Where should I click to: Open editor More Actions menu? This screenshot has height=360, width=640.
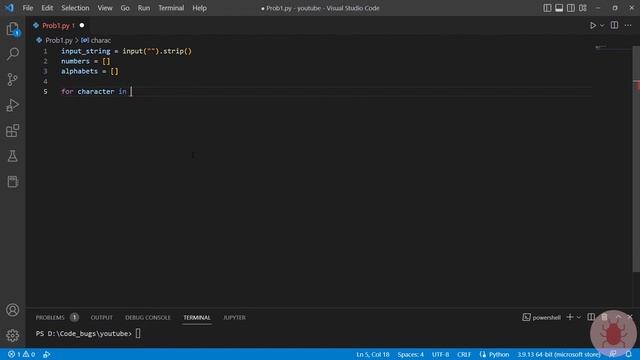[628, 25]
